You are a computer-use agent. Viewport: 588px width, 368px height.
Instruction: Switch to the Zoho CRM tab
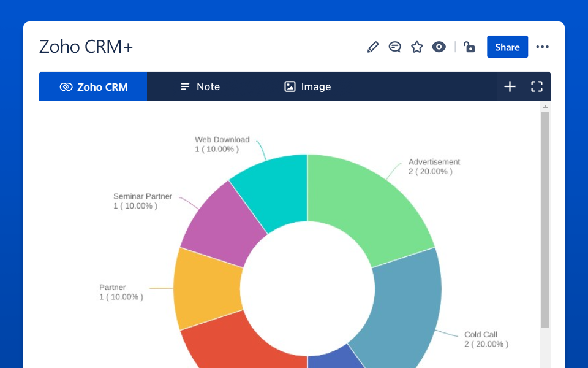click(x=93, y=86)
